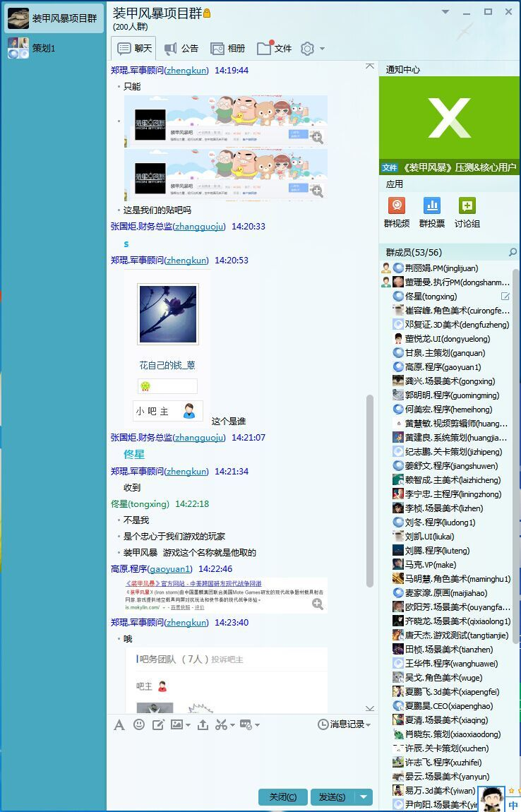Expand the screenshot scissors dropdown arrow
Screen dimensions: 521x812
pyautogui.click(x=232, y=725)
